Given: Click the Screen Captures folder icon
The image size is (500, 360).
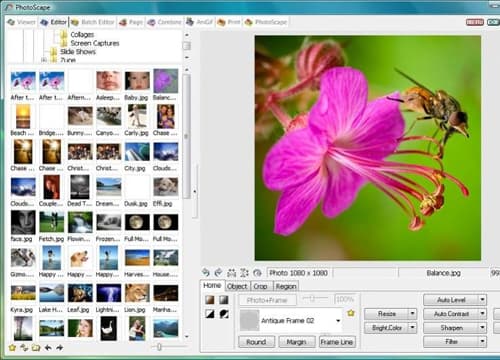Looking at the screenshot, I should 64,43.
